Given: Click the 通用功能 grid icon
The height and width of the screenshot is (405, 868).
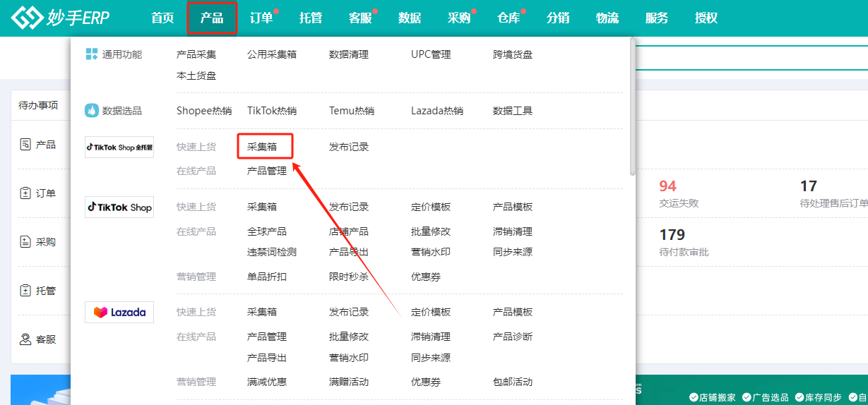Looking at the screenshot, I should pyautogui.click(x=91, y=54).
